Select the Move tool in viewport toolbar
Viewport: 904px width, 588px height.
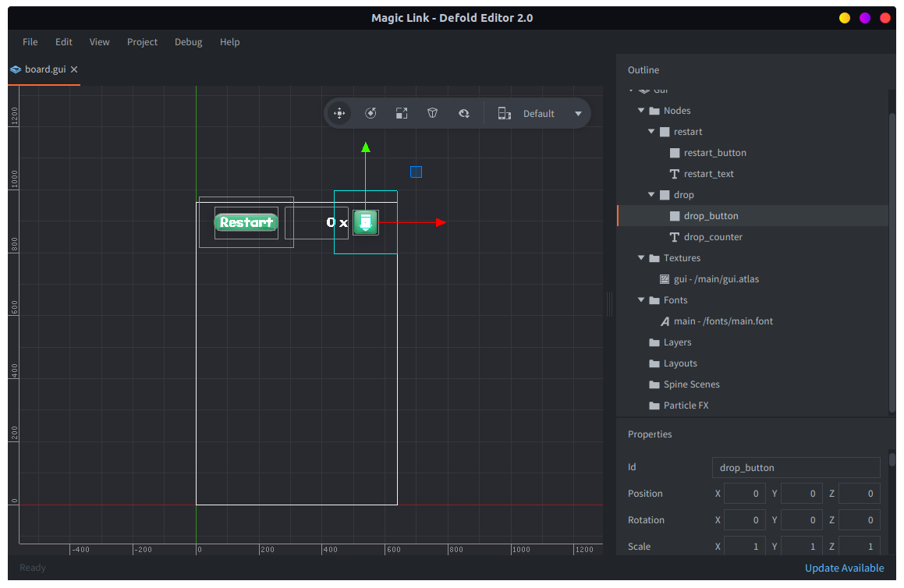[339, 113]
